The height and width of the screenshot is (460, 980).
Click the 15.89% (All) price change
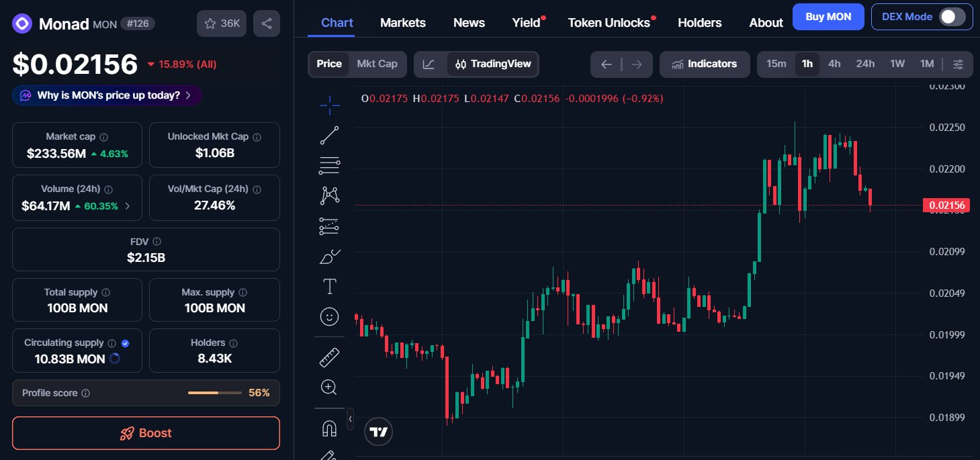click(x=181, y=64)
